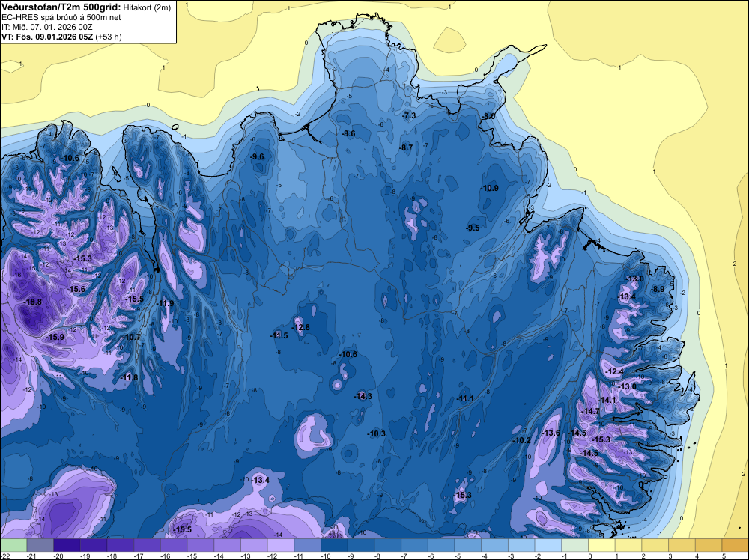Click the -14.7 temperature label
The height and width of the screenshot is (560, 749).
pos(590,411)
